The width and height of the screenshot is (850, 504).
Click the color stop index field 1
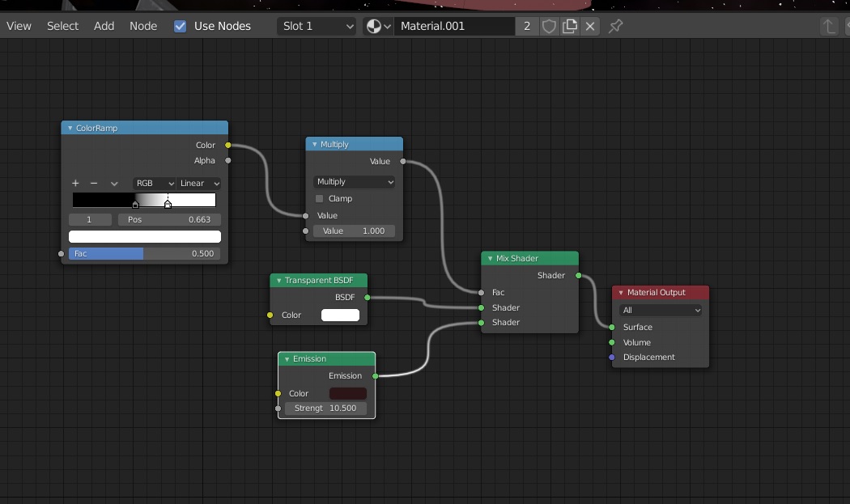(90, 219)
